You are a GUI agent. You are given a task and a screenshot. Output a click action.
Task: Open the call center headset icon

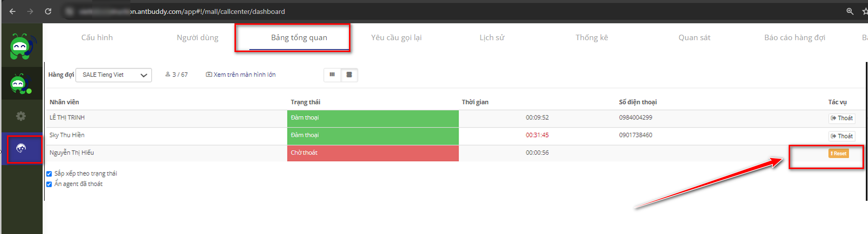tap(21, 148)
